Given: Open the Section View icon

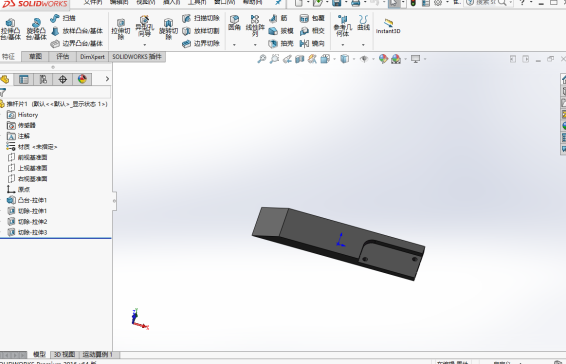Looking at the screenshot, I should tap(300, 58).
